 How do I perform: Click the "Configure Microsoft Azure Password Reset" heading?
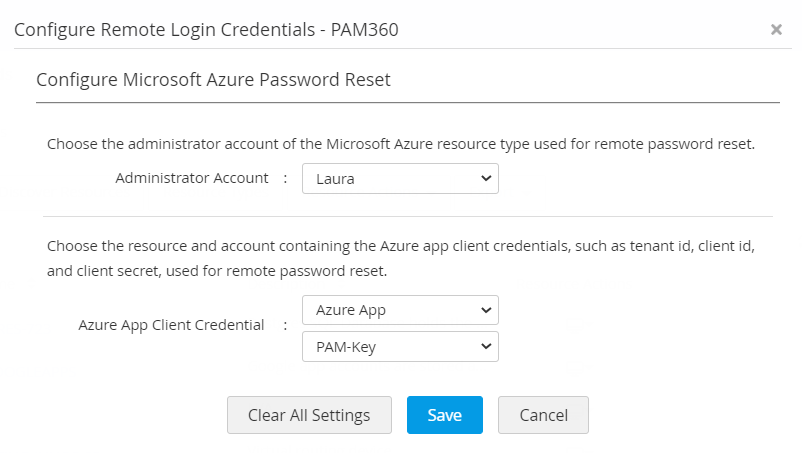click(213, 80)
